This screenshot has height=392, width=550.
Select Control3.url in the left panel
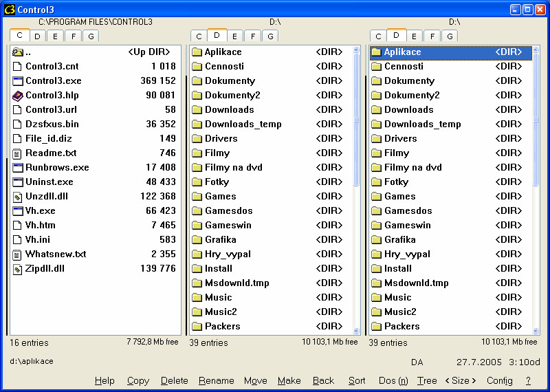coord(95,110)
